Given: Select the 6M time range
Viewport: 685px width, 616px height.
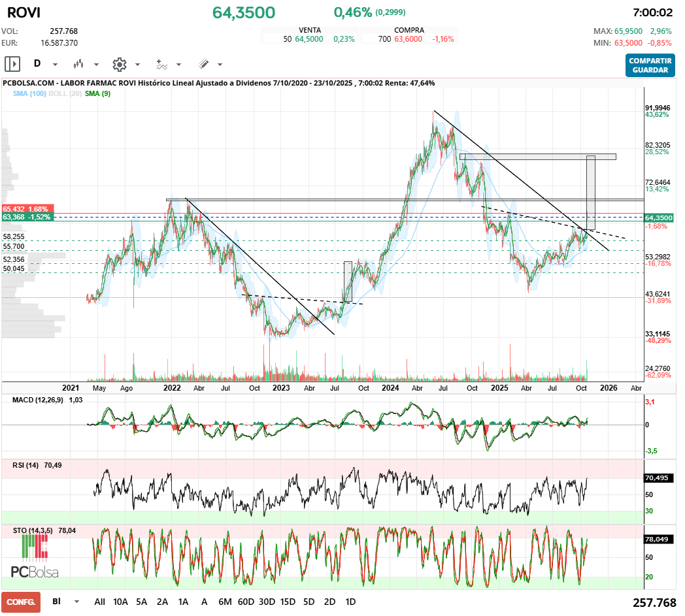Looking at the screenshot, I should (x=225, y=602).
